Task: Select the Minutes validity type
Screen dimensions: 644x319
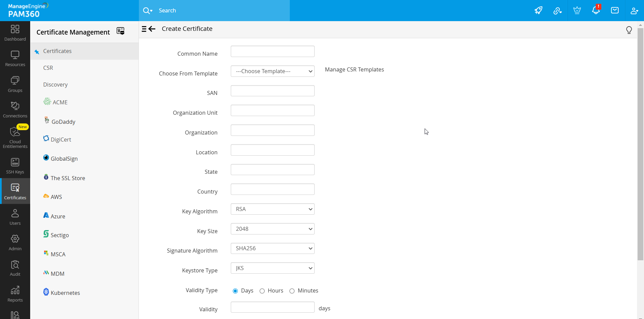Action: click(292, 291)
